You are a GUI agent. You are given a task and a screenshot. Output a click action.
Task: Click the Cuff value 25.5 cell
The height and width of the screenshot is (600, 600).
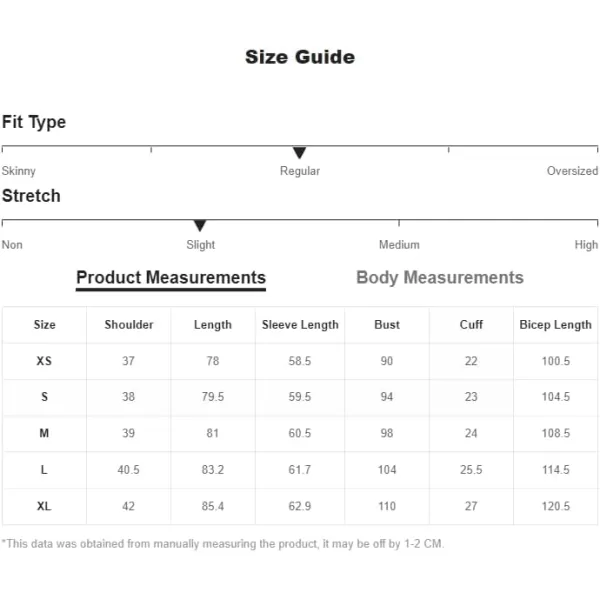[x=471, y=470]
